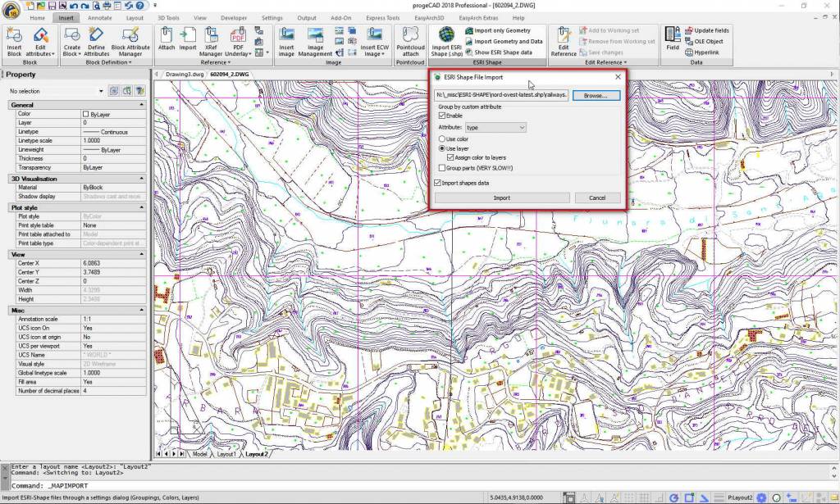Screen dimensions: 840x504
Task: Collapse the Misc property section
Action: (x=141, y=311)
